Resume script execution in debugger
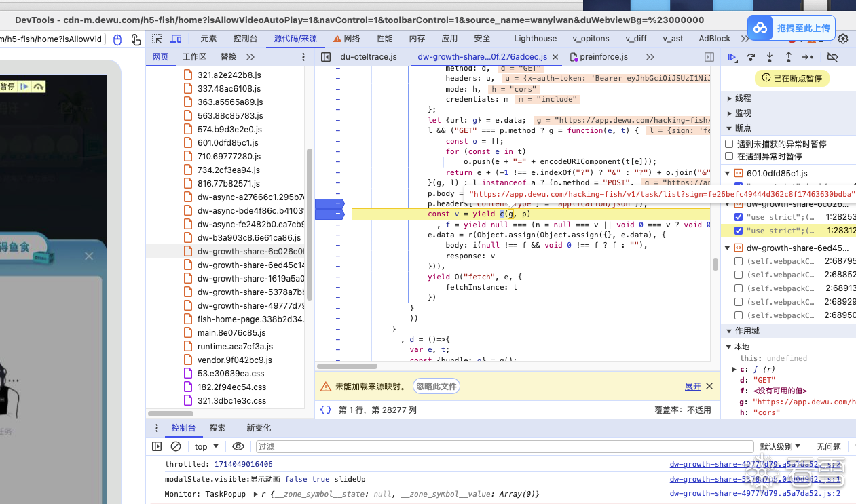This screenshot has height=504, width=856. click(732, 58)
